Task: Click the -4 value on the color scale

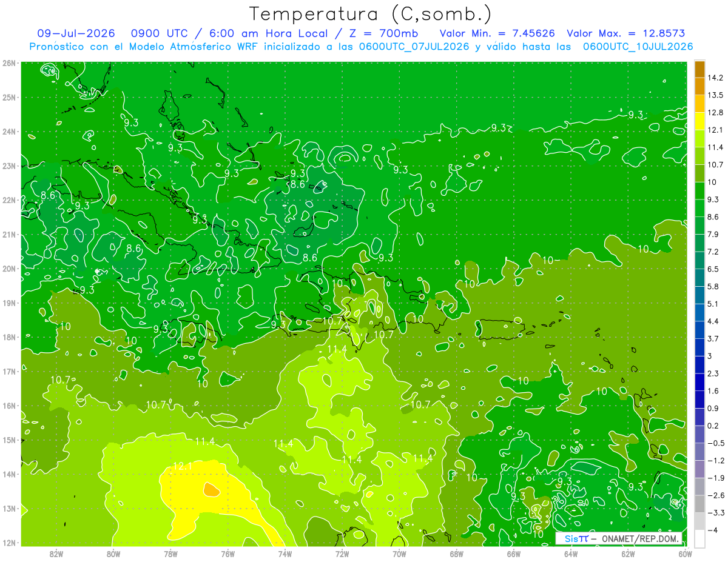Action: [x=713, y=530]
